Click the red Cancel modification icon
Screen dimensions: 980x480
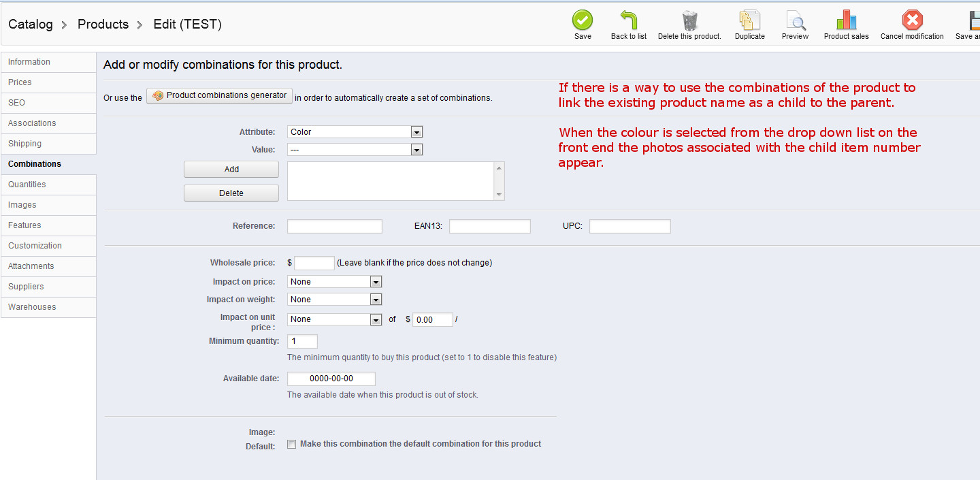[912, 20]
